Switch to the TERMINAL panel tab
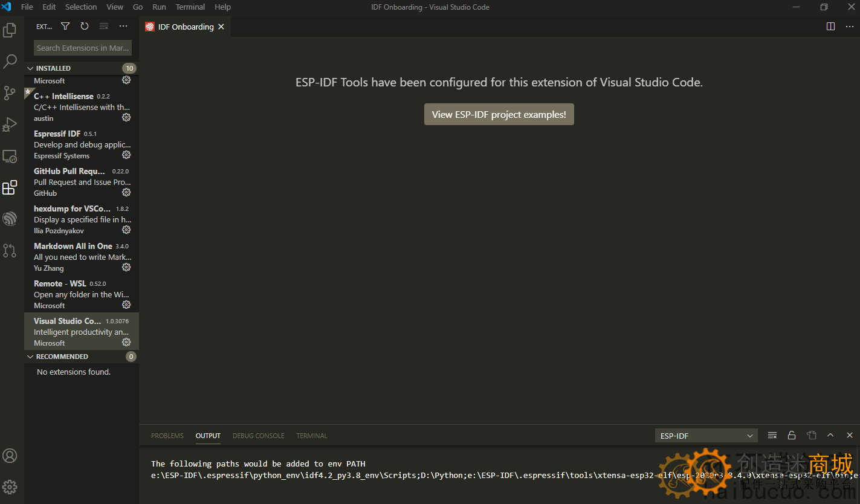Screen dimensions: 860x504 coord(312,436)
